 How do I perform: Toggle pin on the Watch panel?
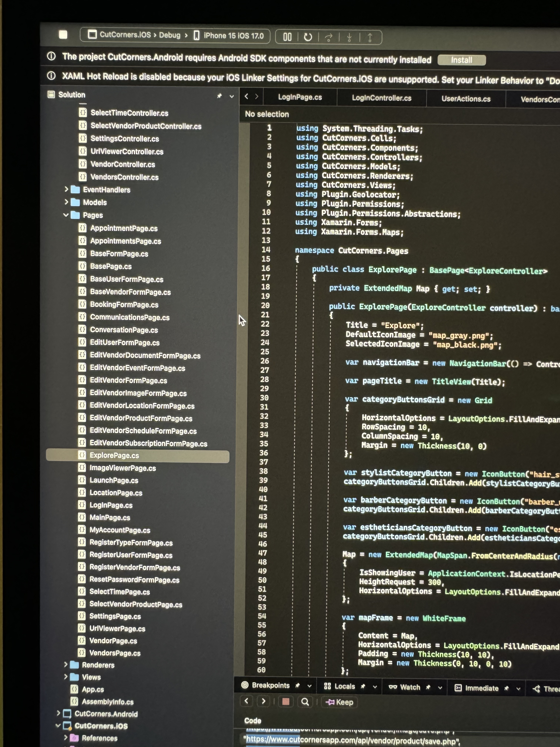(428, 687)
